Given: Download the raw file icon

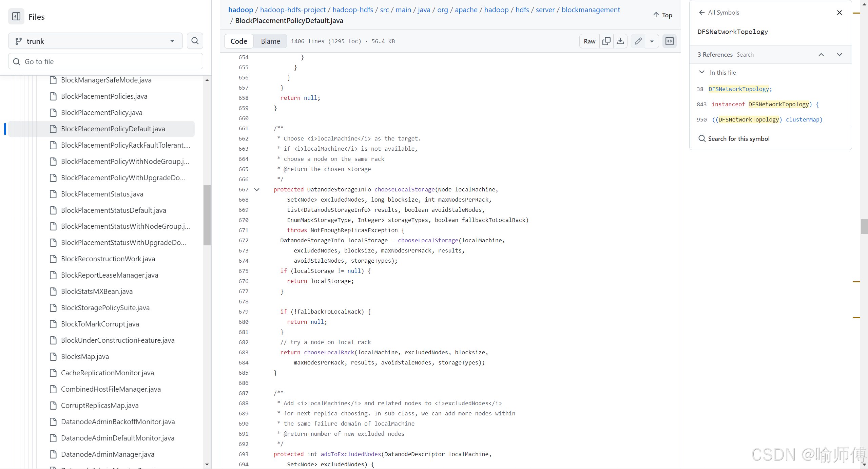Looking at the screenshot, I should 620,41.
